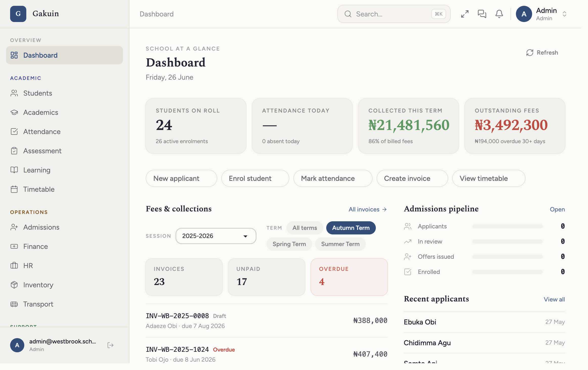This screenshot has height=370, width=588.
Task: Click the Offers issued user-plus icon
Action: tap(408, 257)
